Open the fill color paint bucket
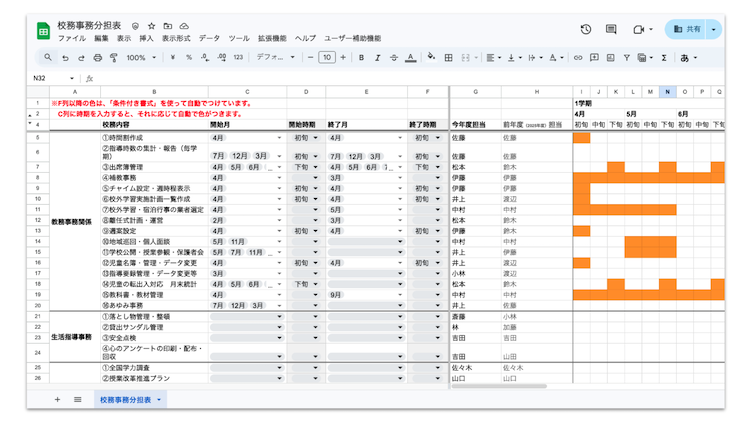 433,58
